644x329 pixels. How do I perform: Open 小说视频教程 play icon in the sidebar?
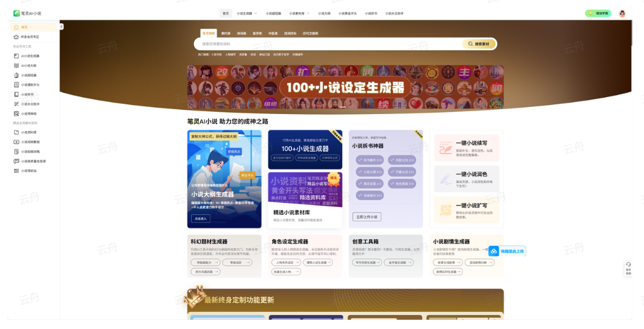(x=16, y=142)
